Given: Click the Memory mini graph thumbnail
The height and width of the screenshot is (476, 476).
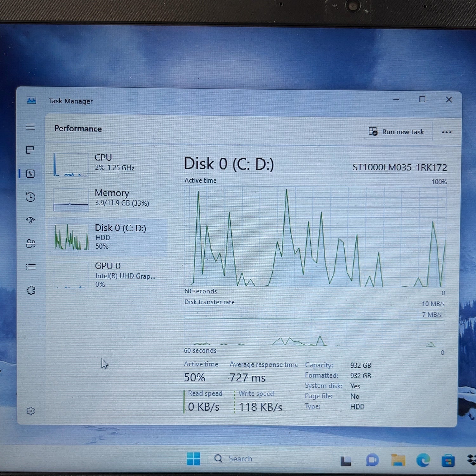Looking at the screenshot, I should [71, 200].
